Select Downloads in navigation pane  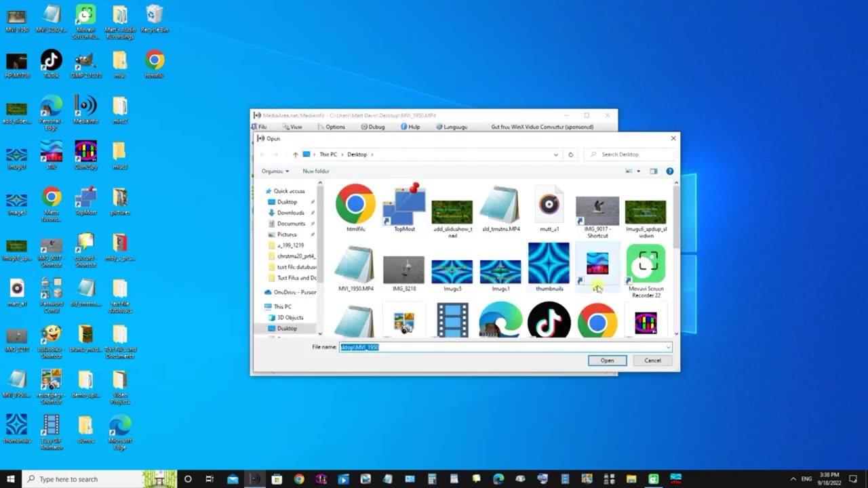[290, 213]
